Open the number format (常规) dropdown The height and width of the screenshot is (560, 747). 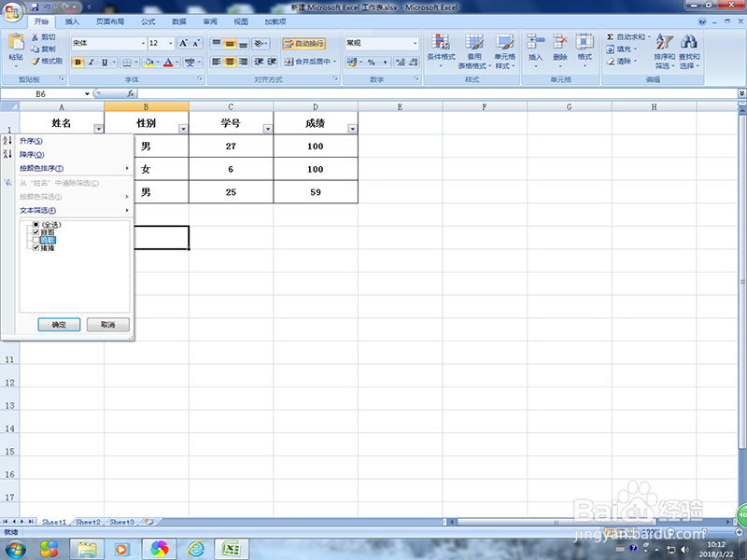415,43
